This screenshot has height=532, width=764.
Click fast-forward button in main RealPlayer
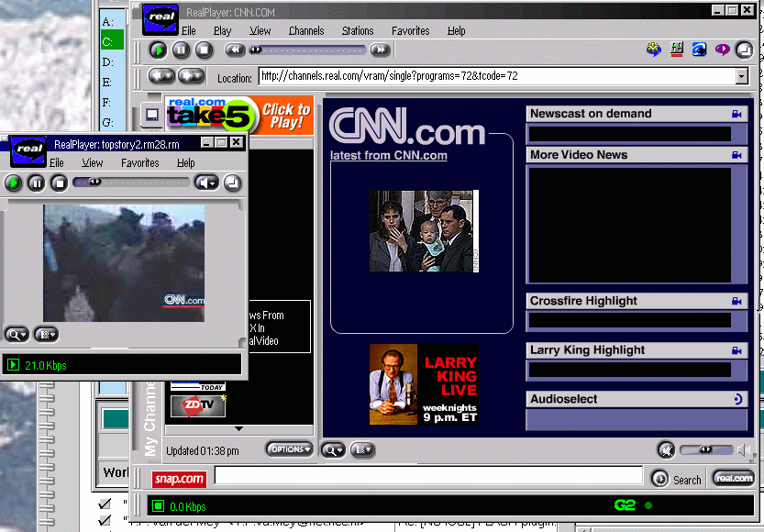pyautogui.click(x=380, y=50)
